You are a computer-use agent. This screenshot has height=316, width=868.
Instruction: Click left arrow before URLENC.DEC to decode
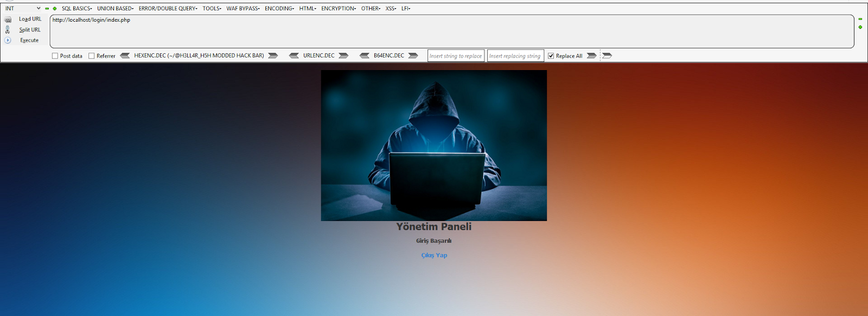coord(294,55)
